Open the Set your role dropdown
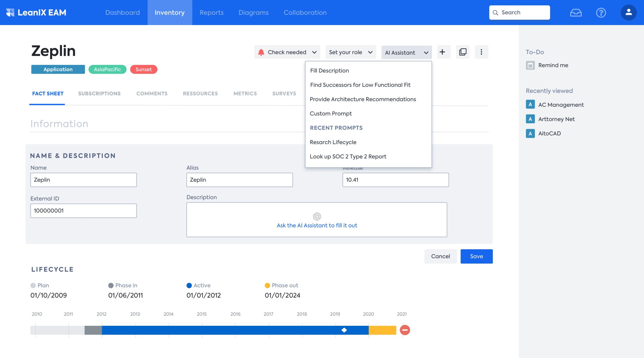644x358 pixels. tap(350, 52)
